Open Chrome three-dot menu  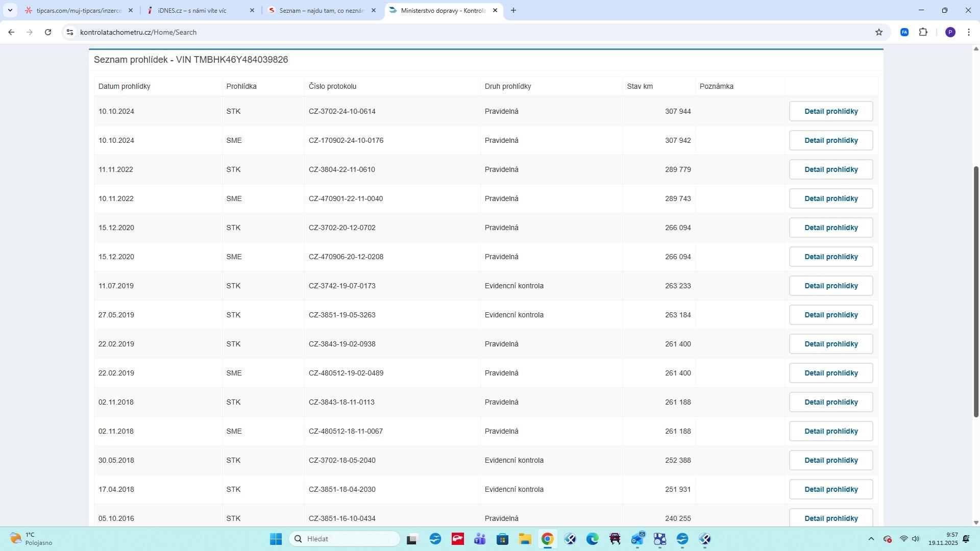(968, 32)
